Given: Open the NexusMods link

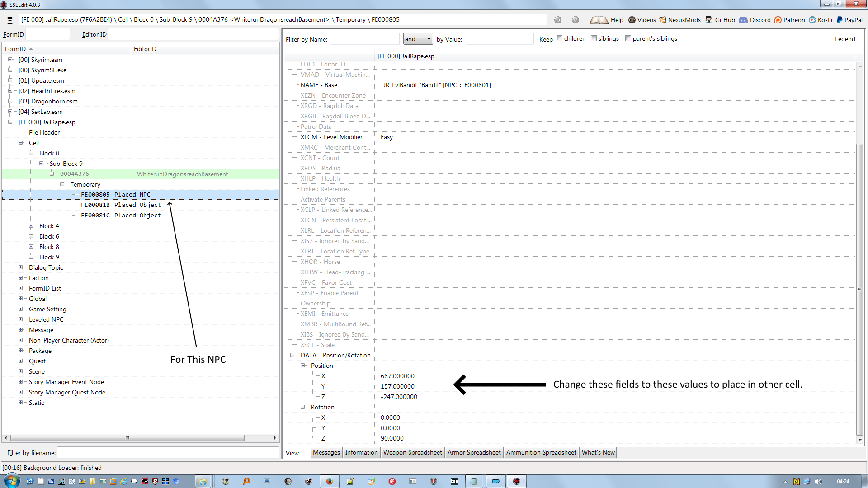Looking at the screenshot, I should [x=680, y=20].
